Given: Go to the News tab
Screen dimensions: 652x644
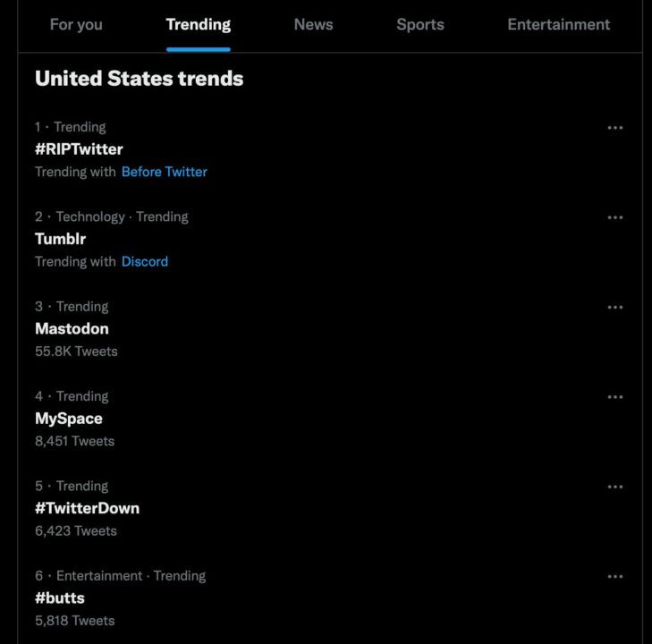Looking at the screenshot, I should point(313,25).
